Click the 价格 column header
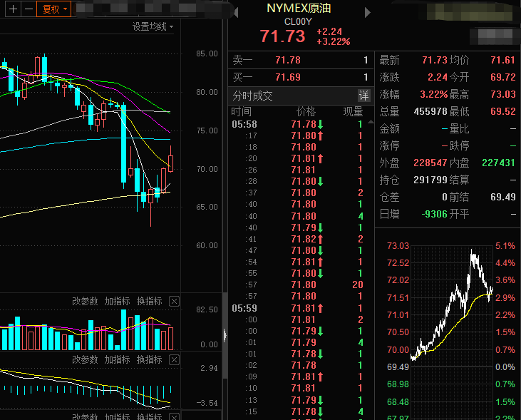The height and width of the screenshot is (420, 521). point(306,111)
